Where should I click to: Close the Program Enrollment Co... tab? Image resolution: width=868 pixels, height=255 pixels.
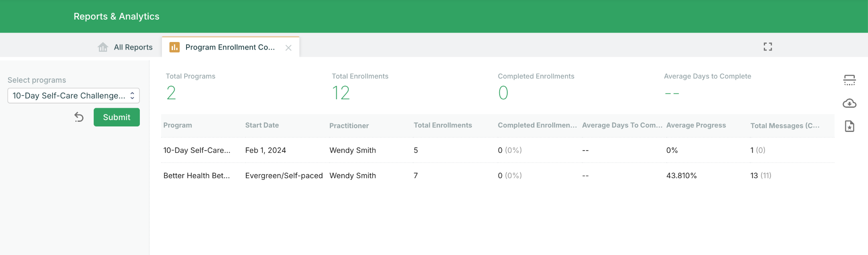tap(288, 48)
